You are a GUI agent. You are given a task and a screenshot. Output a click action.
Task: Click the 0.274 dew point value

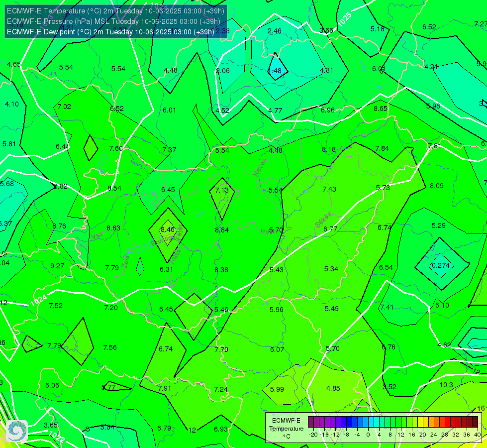point(441,265)
